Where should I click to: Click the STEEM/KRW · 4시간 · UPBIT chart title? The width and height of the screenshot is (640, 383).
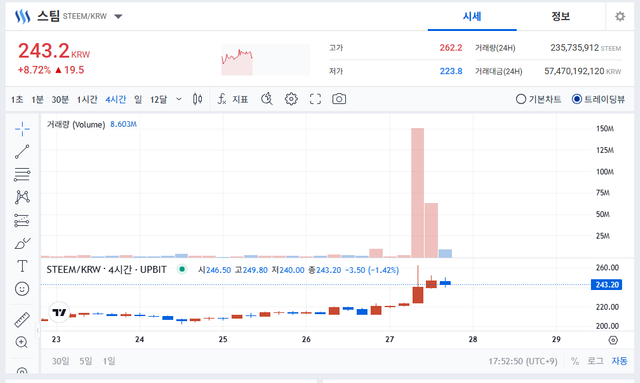107,269
